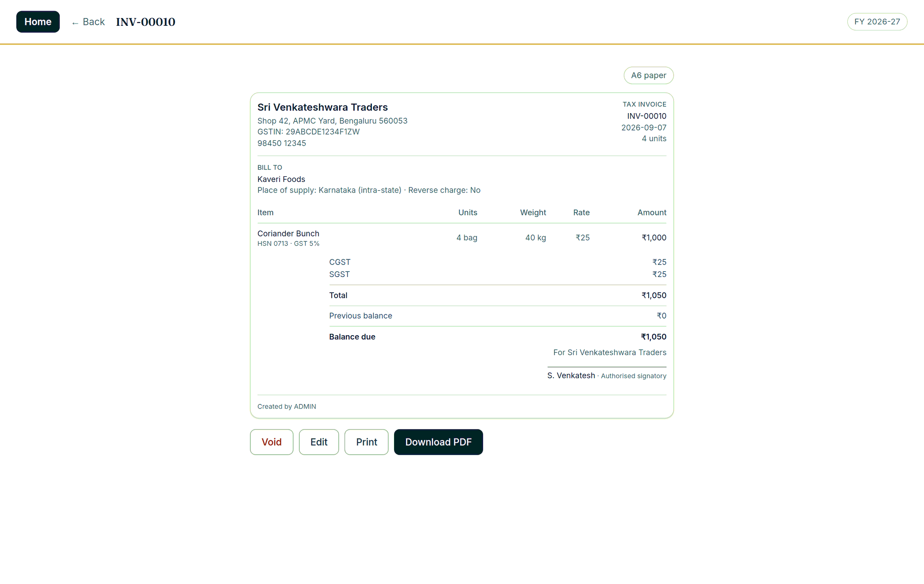924x584 pixels.
Task: Click Previous balance label
Action: coord(360,316)
